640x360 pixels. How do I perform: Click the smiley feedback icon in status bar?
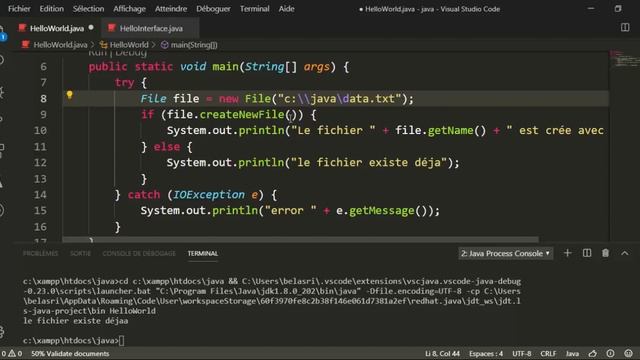(x=628, y=353)
